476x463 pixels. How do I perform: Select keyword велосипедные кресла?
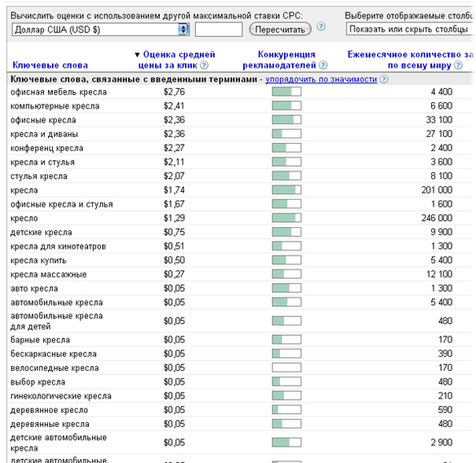coord(54,368)
